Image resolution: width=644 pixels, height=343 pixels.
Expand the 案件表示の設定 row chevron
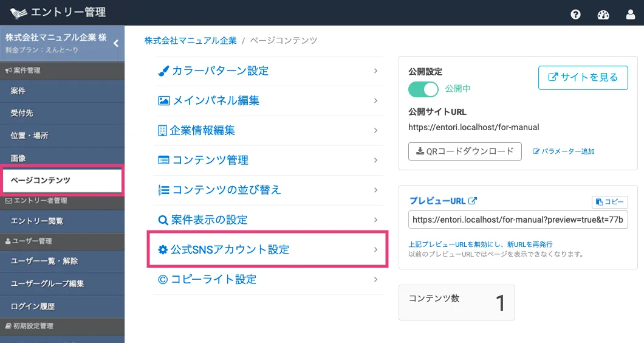pos(375,220)
